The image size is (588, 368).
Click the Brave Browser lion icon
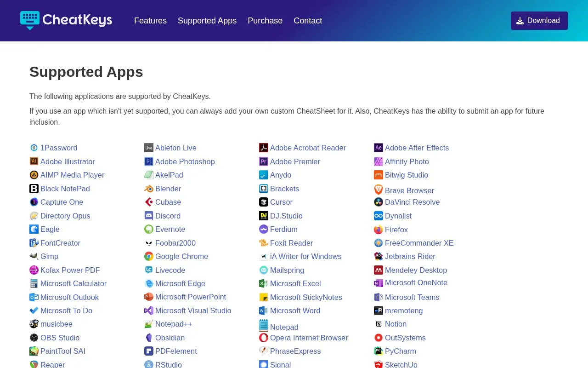(379, 190)
